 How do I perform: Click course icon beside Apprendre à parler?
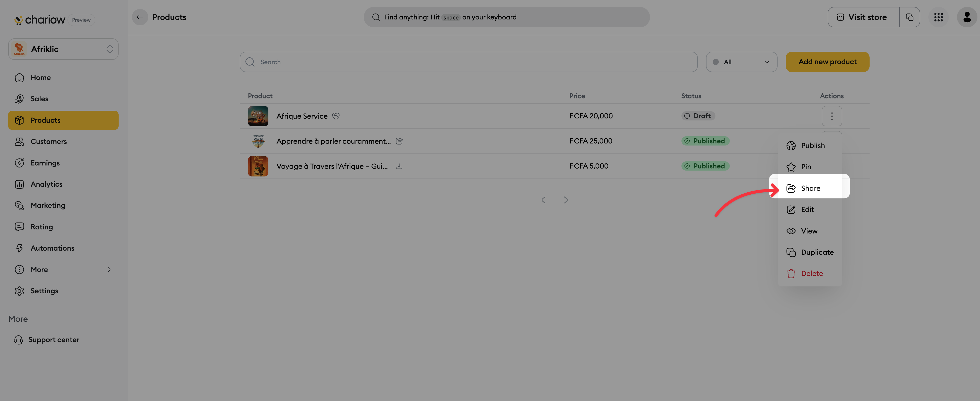tap(399, 141)
